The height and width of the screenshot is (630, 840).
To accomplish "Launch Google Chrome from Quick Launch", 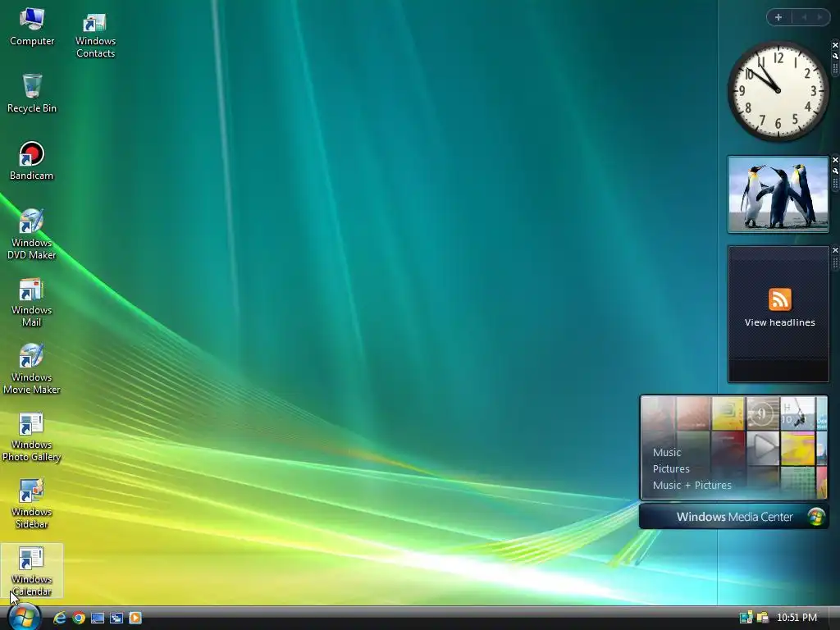I will tap(79, 618).
